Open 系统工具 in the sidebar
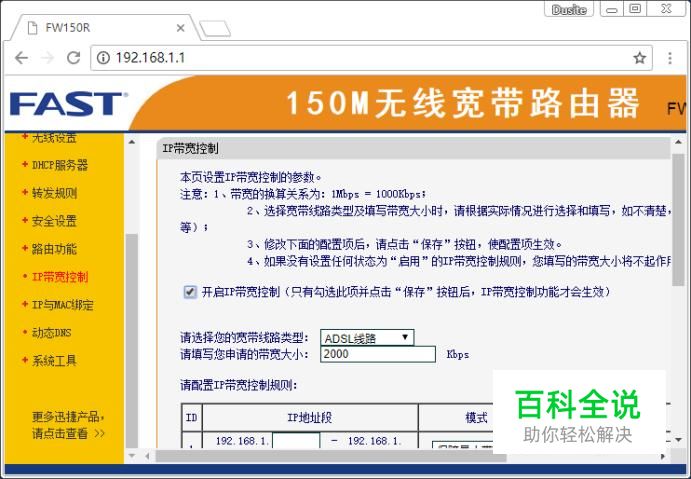Image resolution: width=691 pixels, height=479 pixels. pos(54,360)
